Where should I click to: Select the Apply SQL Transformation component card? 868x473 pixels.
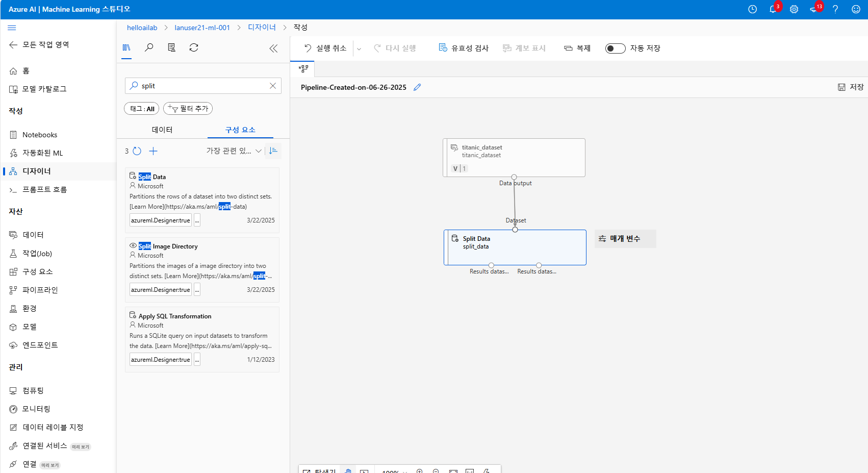(202, 339)
